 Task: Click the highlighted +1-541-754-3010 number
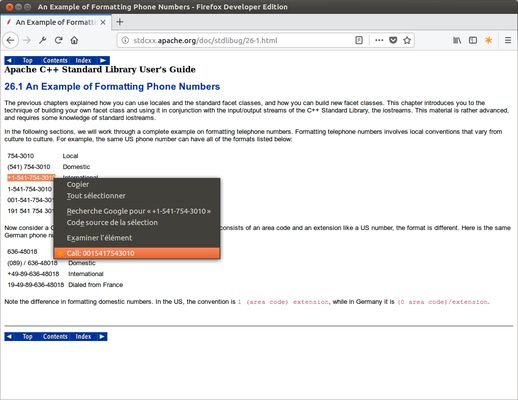(x=31, y=177)
